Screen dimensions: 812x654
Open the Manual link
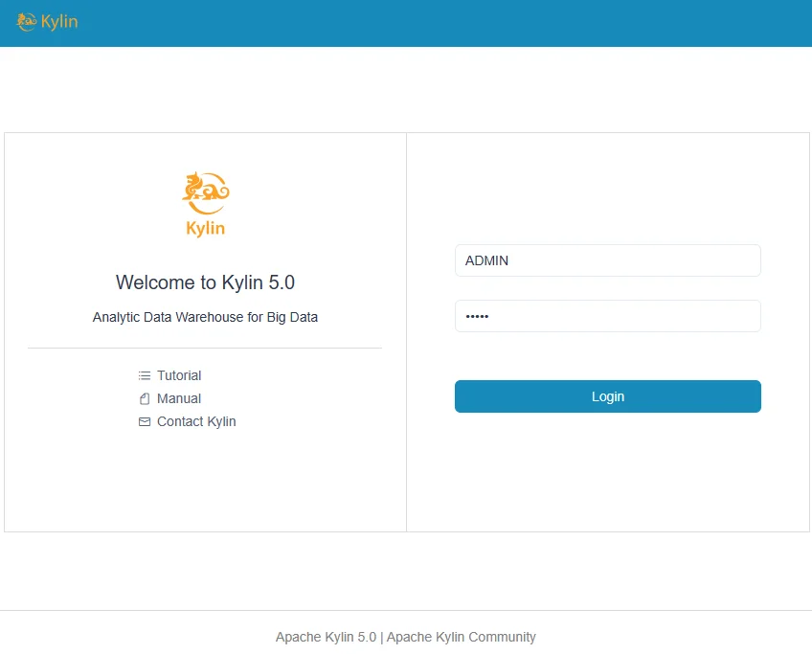[179, 399]
